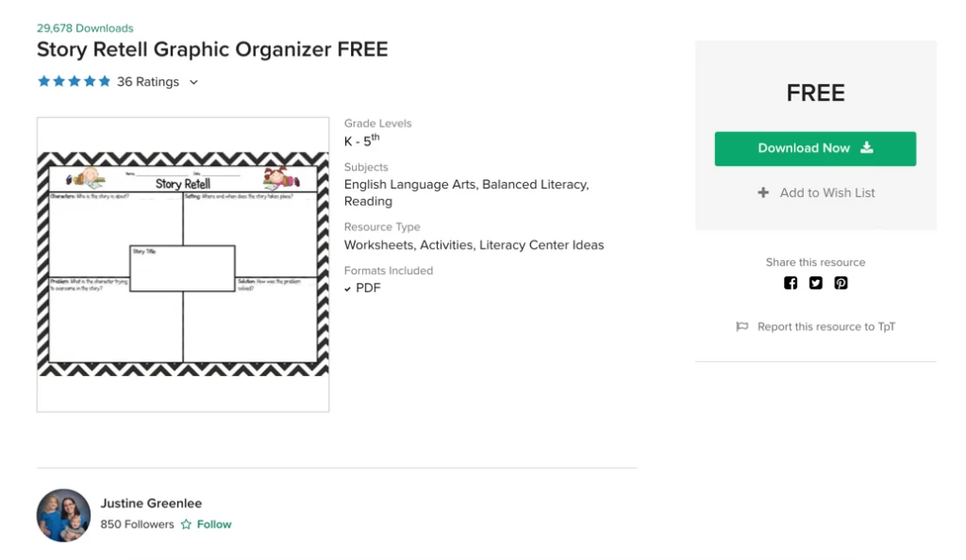Select the Literacy Center Ideas link
Viewport: 966px width, 560px height.
click(x=541, y=245)
